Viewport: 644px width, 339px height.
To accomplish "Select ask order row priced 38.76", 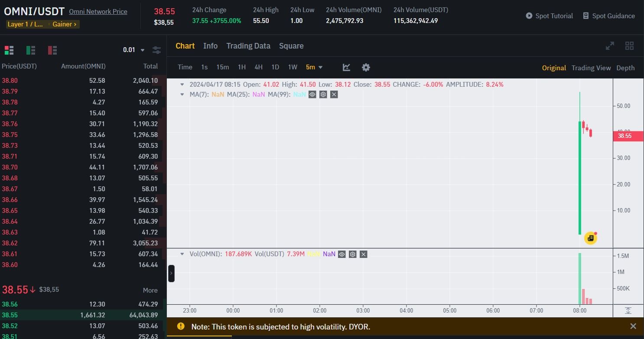I will click(x=83, y=124).
